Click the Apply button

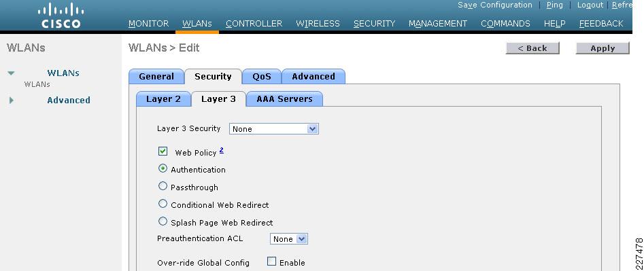[x=603, y=48]
